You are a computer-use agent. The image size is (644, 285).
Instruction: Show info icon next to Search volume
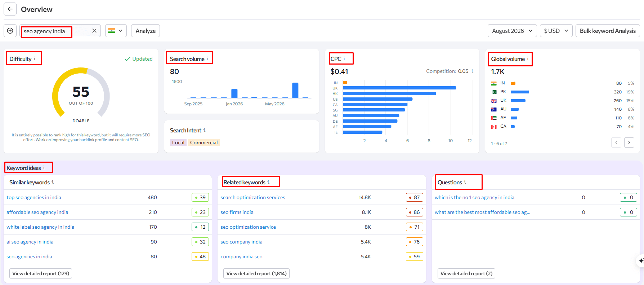(207, 58)
